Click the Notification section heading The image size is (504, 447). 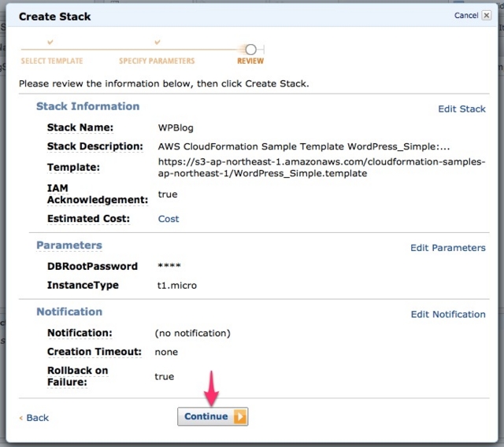(69, 312)
